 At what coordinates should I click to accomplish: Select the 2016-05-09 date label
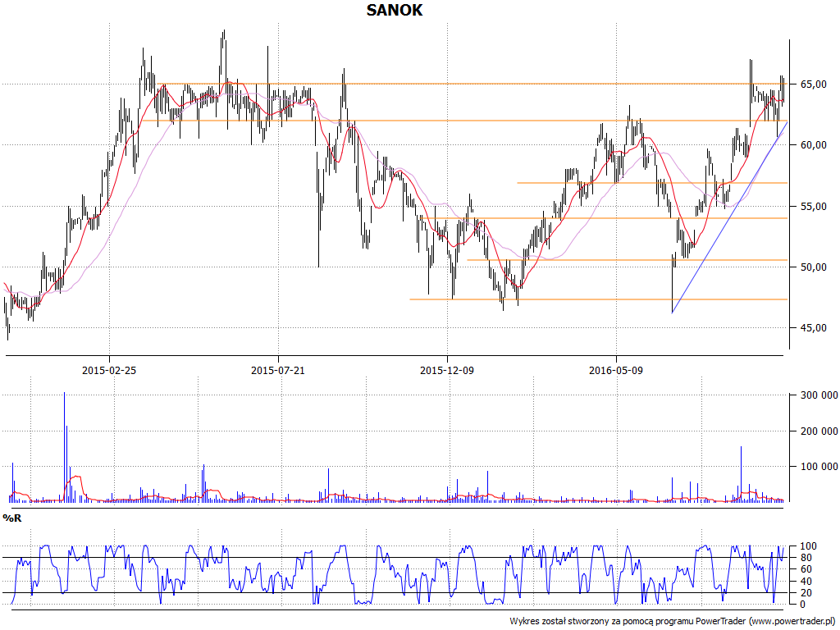click(615, 370)
